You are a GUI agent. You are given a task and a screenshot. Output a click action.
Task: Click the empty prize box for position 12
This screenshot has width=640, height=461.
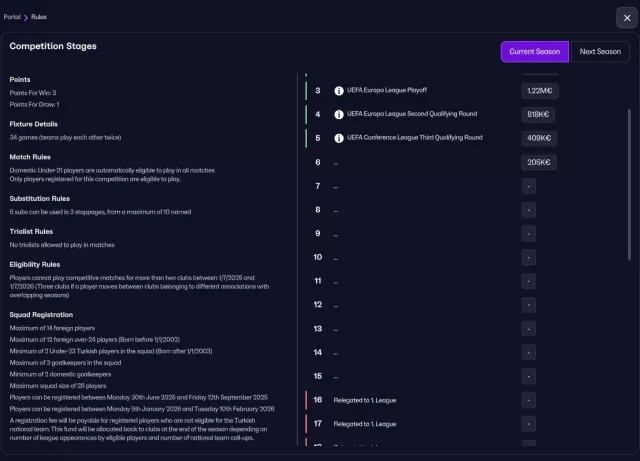[x=529, y=305]
